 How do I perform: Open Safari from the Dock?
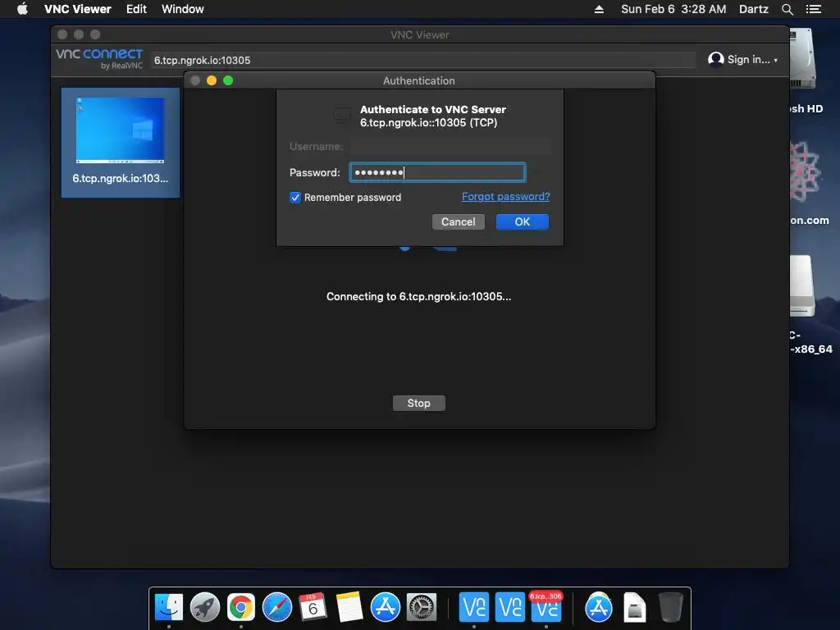(277, 608)
